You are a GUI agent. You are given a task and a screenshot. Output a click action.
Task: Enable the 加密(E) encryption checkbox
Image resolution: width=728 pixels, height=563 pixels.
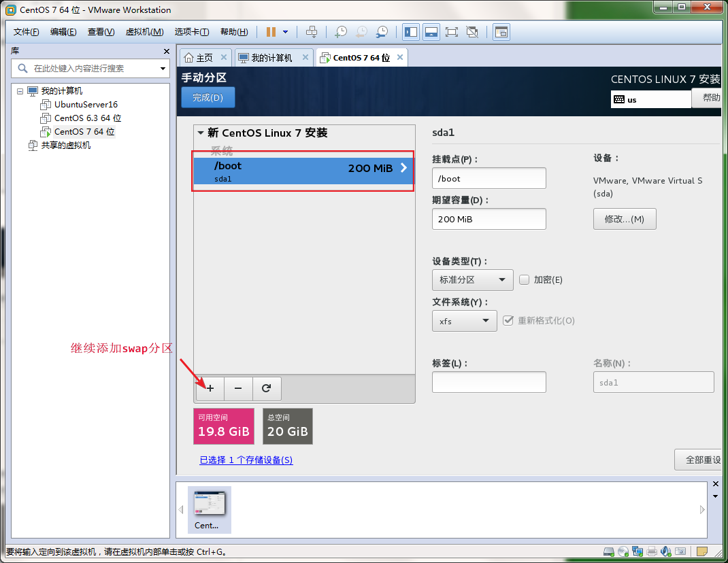tap(524, 279)
